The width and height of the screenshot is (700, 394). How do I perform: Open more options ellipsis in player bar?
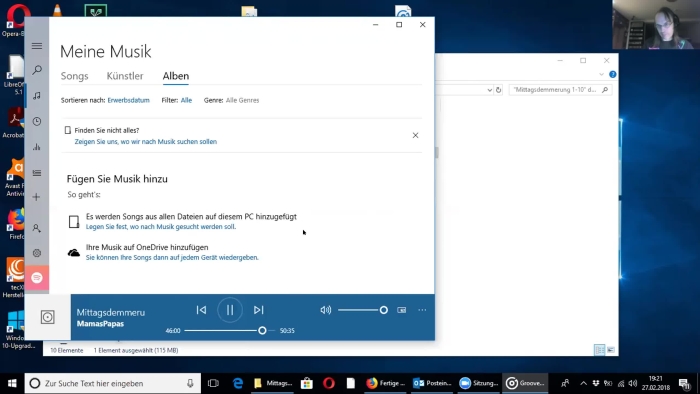[x=422, y=310]
